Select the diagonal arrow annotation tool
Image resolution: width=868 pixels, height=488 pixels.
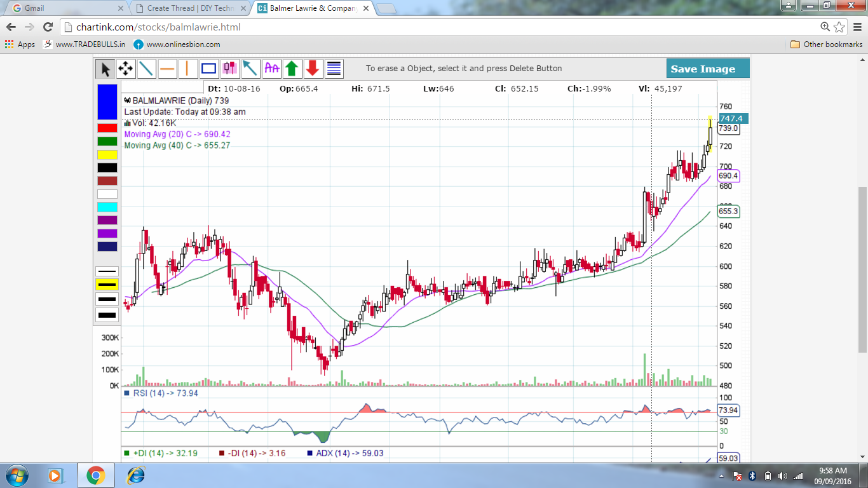[x=250, y=69]
